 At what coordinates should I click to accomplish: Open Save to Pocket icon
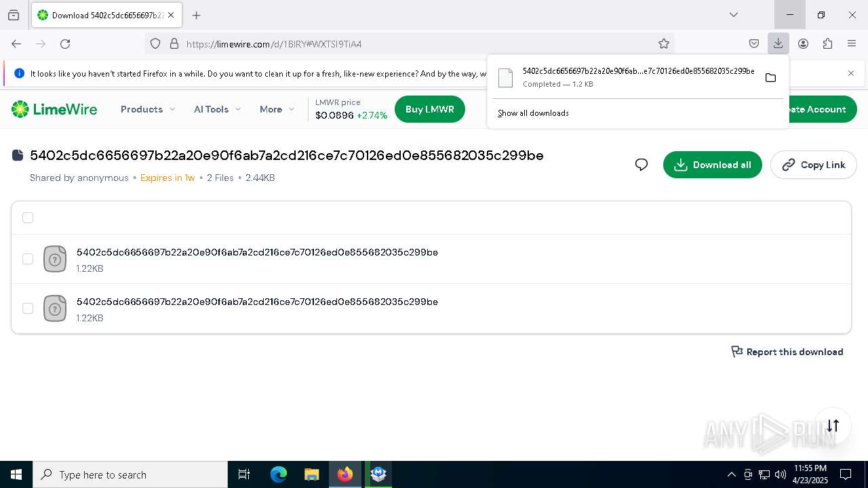(x=753, y=43)
